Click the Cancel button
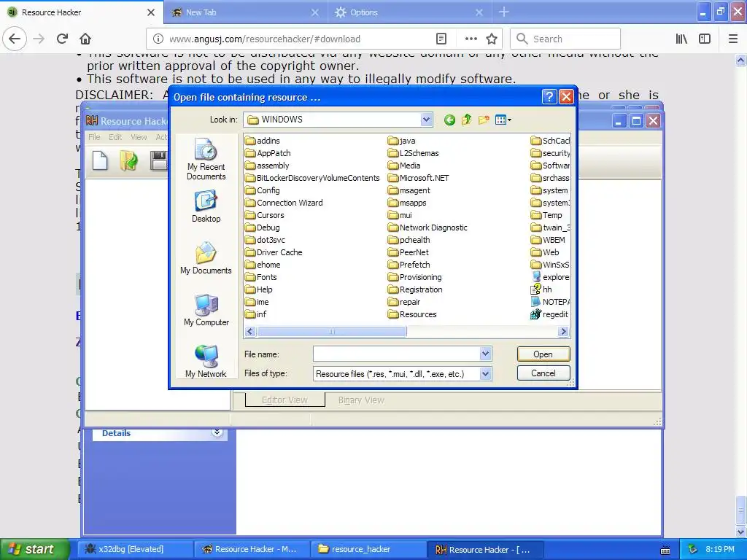Viewport: 747px width, 560px height. (x=543, y=373)
